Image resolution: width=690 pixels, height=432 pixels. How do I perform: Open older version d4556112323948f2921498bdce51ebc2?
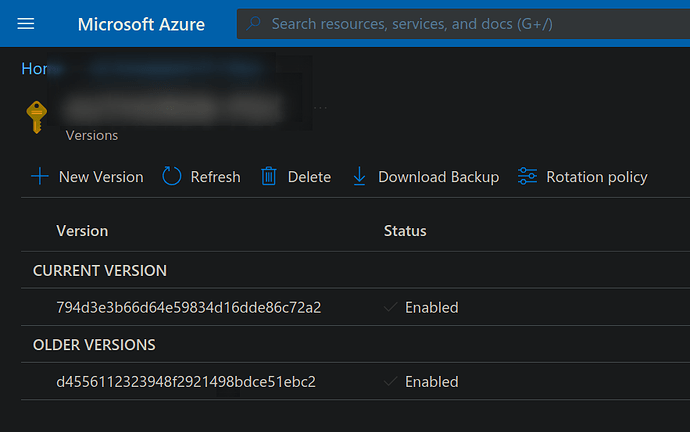pyautogui.click(x=187, y=382)
